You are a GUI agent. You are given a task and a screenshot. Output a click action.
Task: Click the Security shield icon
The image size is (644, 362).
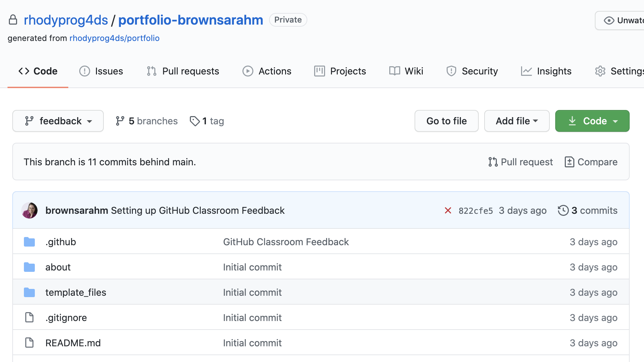coord(451,71)
